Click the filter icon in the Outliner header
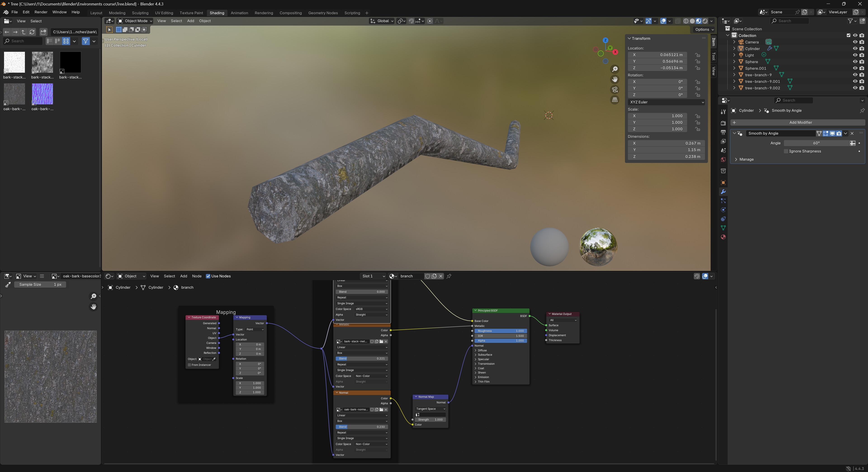868x472 pixels. pos(851,21)
